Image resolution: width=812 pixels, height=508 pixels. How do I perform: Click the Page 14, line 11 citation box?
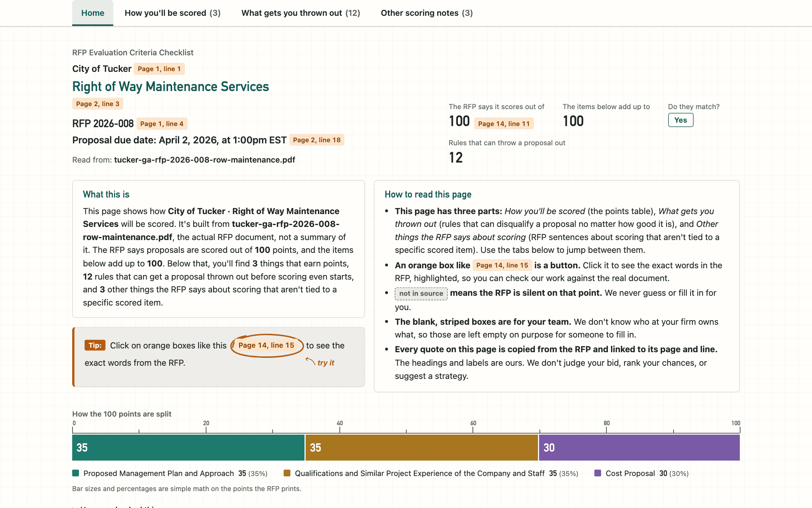(x=504, y=123)
